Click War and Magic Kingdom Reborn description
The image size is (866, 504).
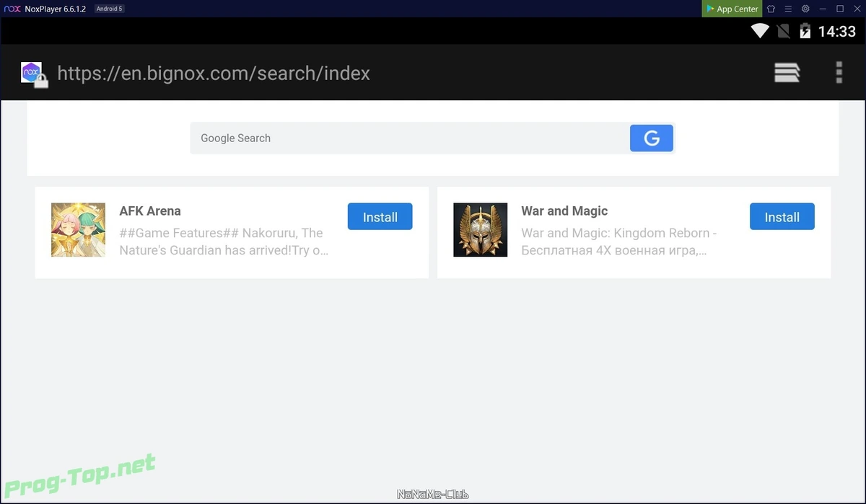(x=619, y=242)
